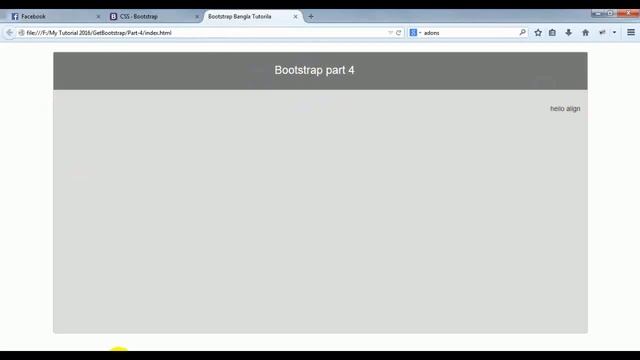640x360 pixels.
Task: Click the chat toolbar icon
Action: [602, 33]
